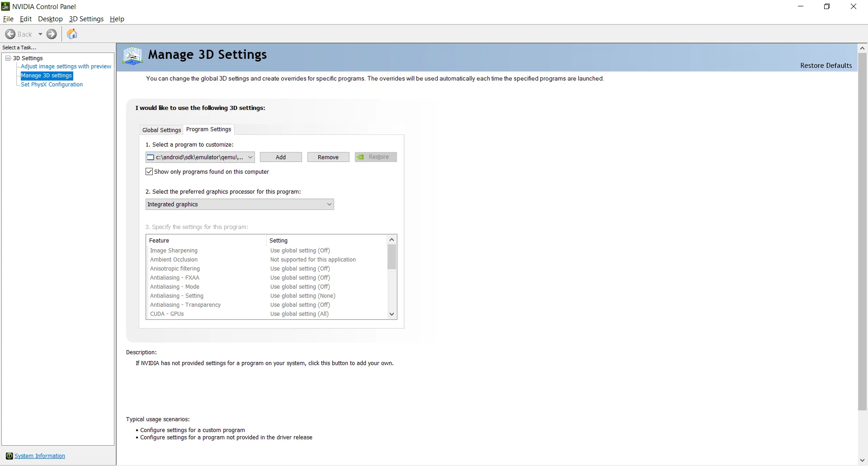
Task: Open the program selection dropdown
Action: [200, 157]
